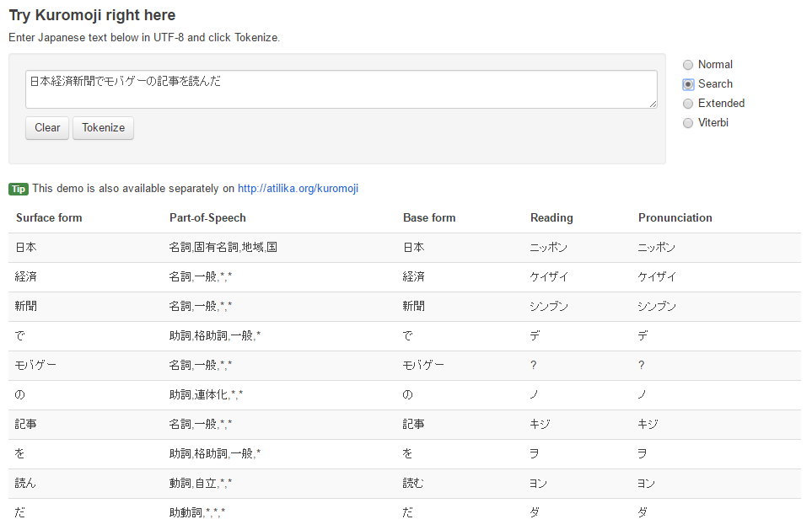Screen dimensions: 812x530
Task: Click the Surface form column header
Action: (x=49, y=218)
